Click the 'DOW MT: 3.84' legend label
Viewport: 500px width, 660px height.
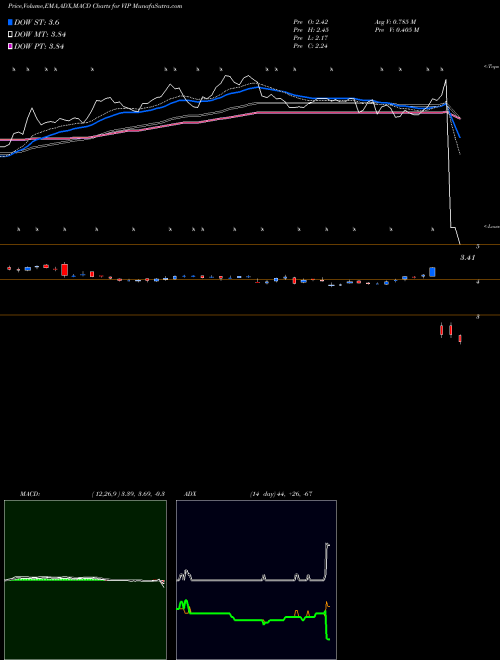tap(40, 35)
